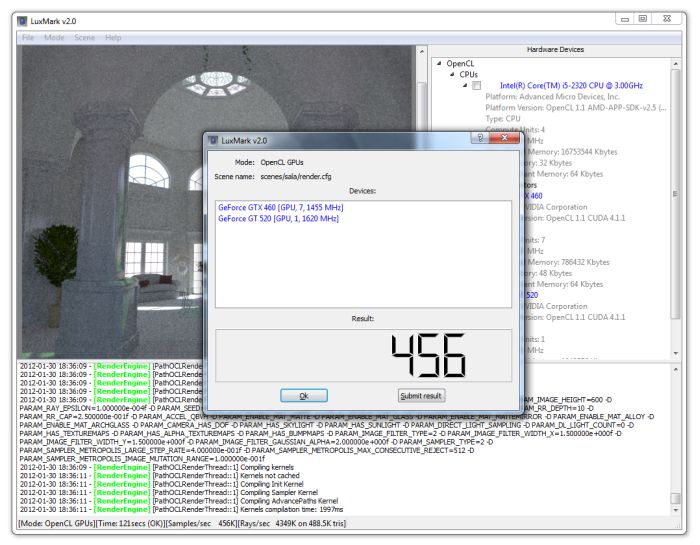Click the Ok button in the result dialog
Image resolution: width=700 pixels, height=545 pixels.
(304, 396)
